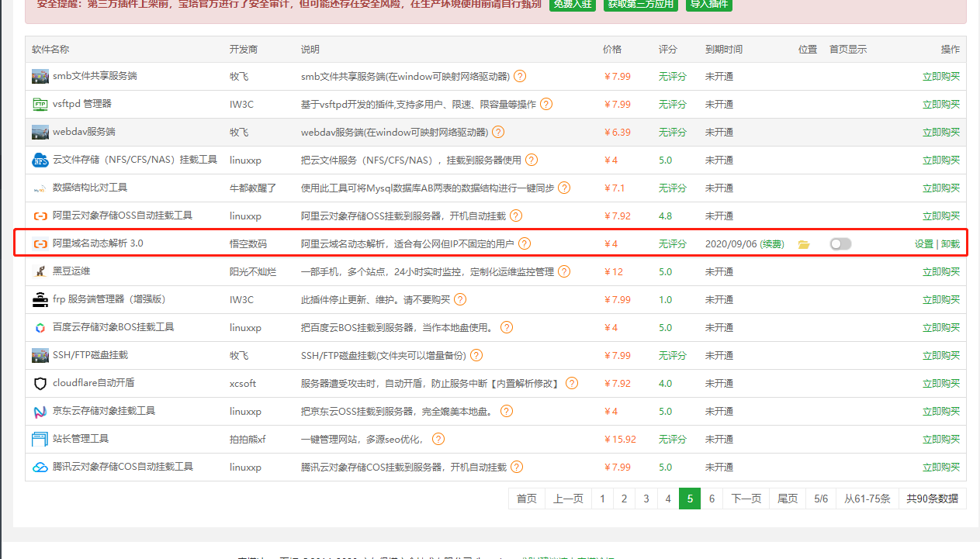Click 立即购买 for 京东云存储对象挂载工具
Viewport: 980px width, 559px height.
coord(941,412)
